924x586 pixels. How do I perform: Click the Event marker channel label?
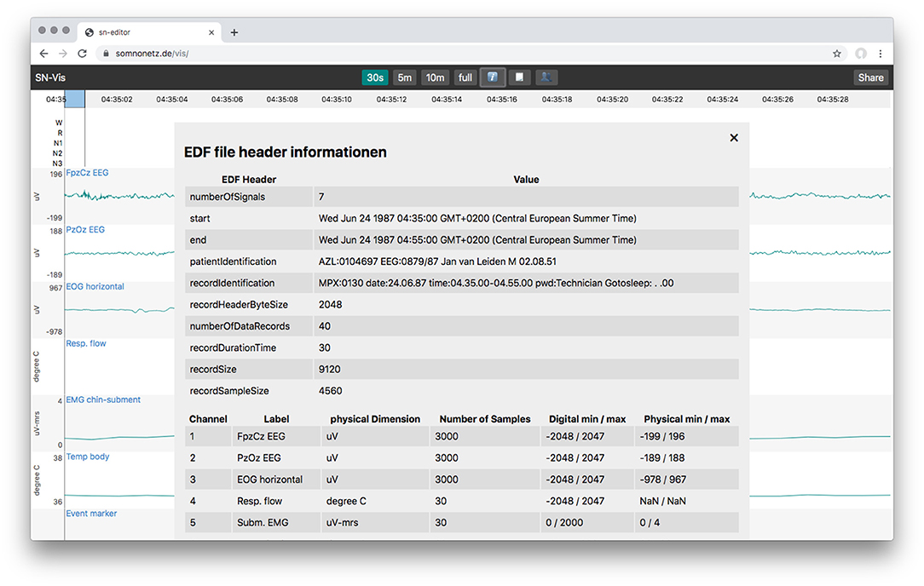[x=91, y=513]
